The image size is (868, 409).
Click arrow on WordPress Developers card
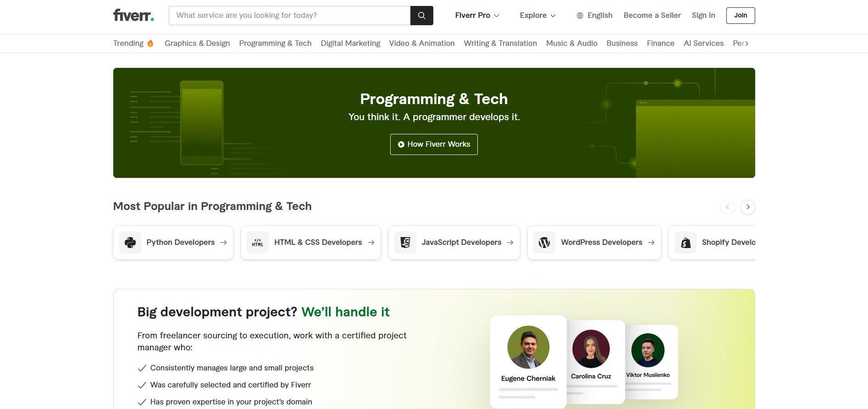651,243
